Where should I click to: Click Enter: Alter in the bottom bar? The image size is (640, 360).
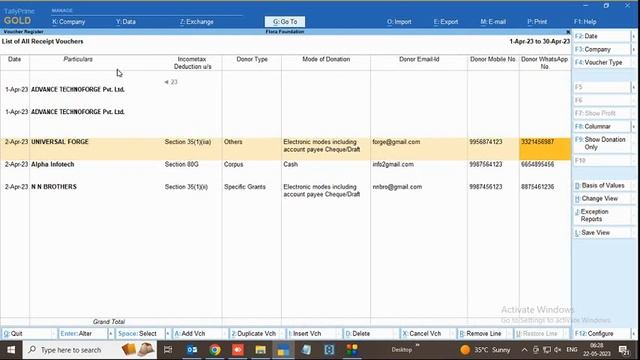click(83, 333)
